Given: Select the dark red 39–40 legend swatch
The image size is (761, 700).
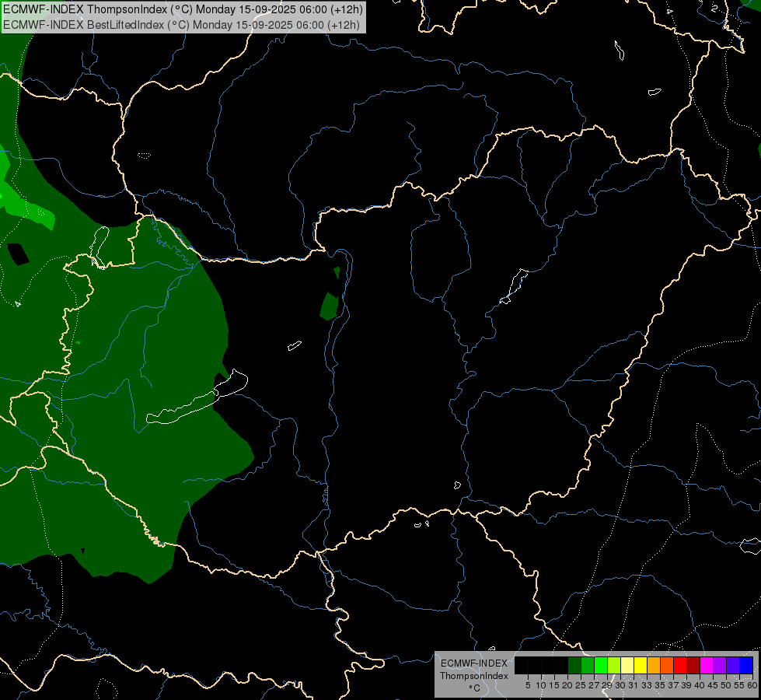Looking at the screenshot, I should [693, 666].
